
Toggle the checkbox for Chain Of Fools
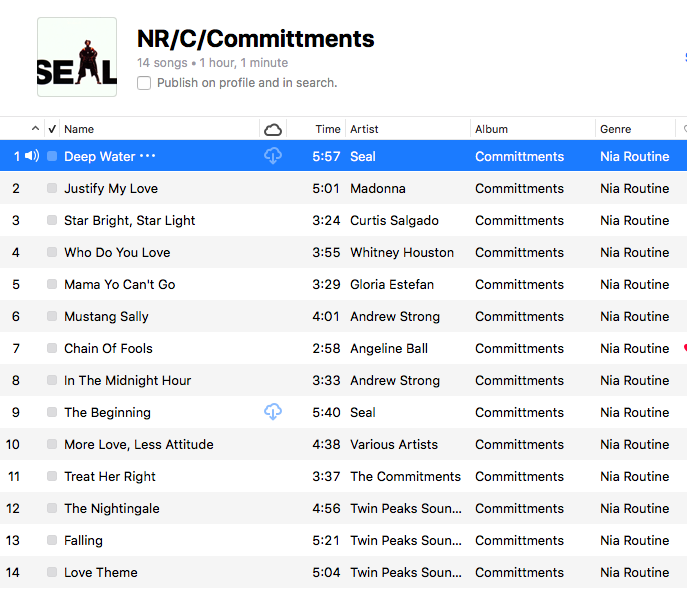tap(52, 348)
